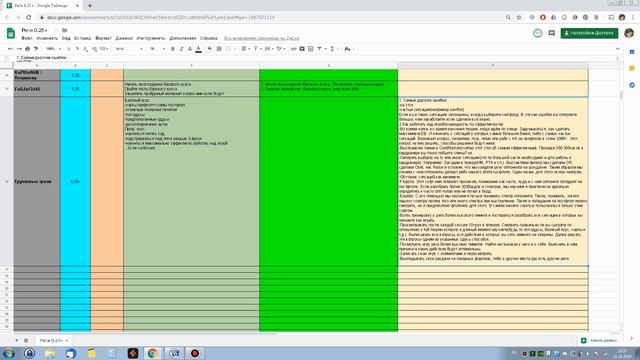The image size is (640, 360).
Task: Click the add sheet plus button
Action: (x=17, y=340)
